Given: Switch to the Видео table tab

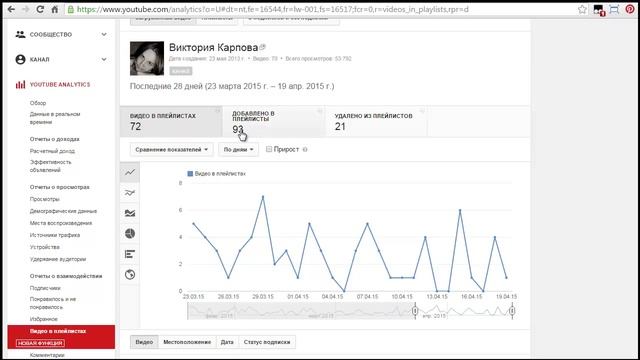Looking at the screenshot, I should pos(144,342).
